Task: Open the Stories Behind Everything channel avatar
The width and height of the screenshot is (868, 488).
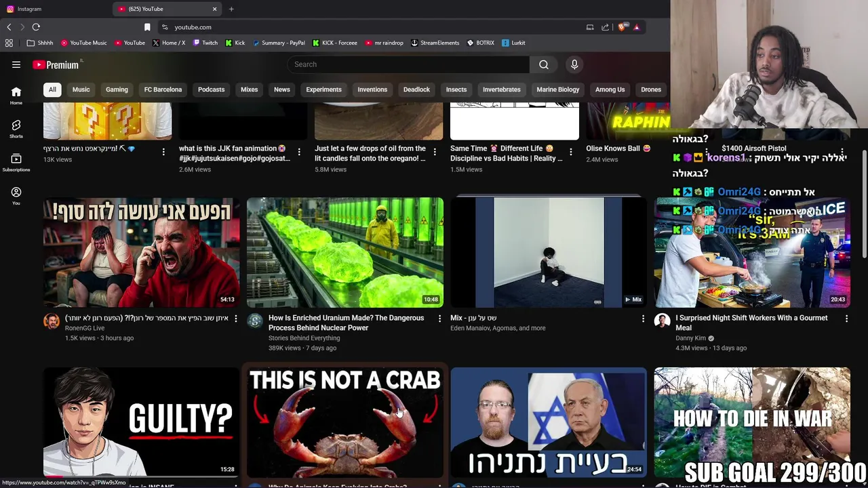Action: 255,321
